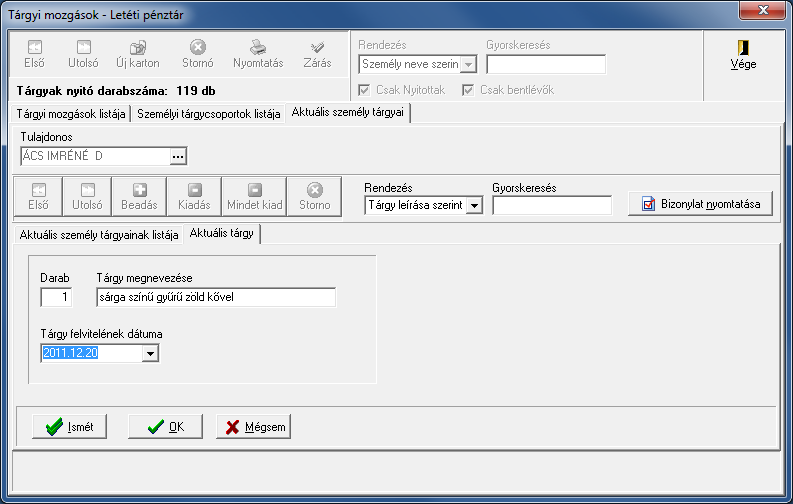The height and width of the screenshot is (504, 793).
Task: Click the Nyomtatás printer icon
Action: coord(258,47)
